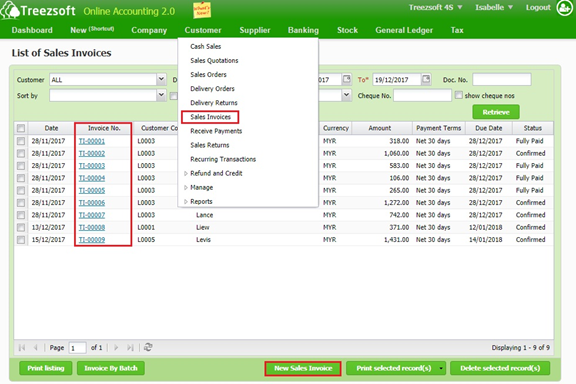Select Delivery Orders menu entry
The width and height of the screenshot is (576, 384).
pos(212,89)
